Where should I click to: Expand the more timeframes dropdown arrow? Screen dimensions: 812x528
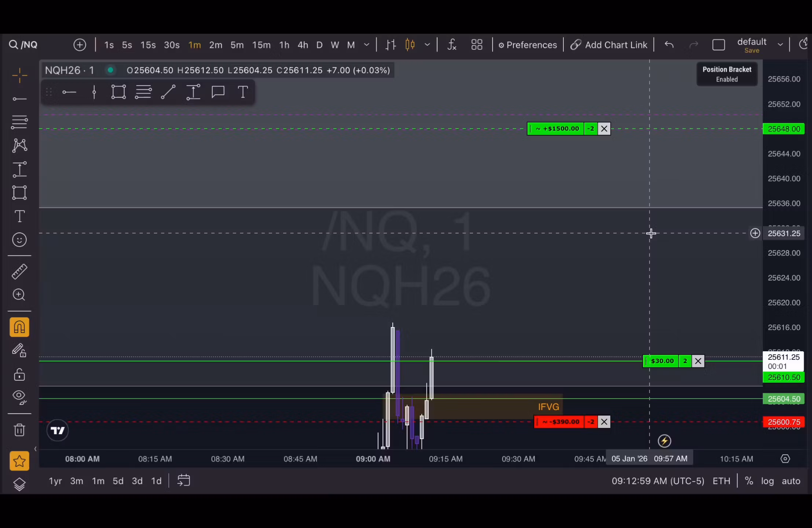pyautogui.click(x=366, y=45)
